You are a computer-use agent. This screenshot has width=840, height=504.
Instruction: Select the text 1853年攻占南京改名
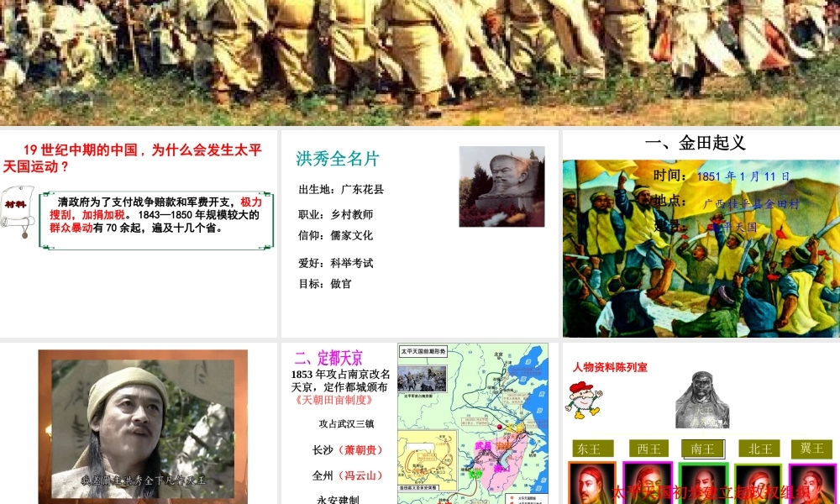point(341,375)
